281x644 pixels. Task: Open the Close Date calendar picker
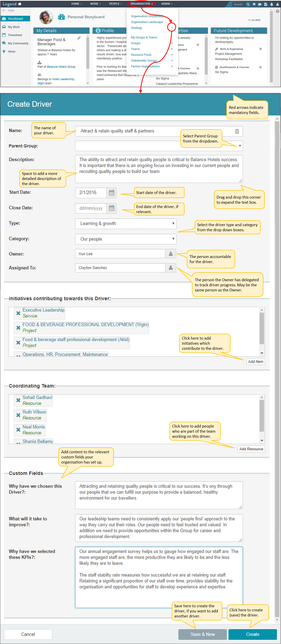tap(112, 208)
